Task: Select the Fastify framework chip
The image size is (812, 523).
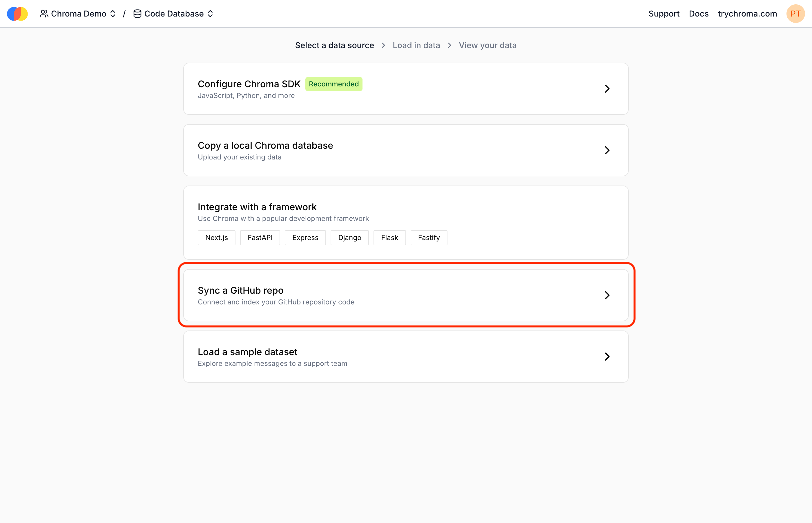Action: pos(429,237)
